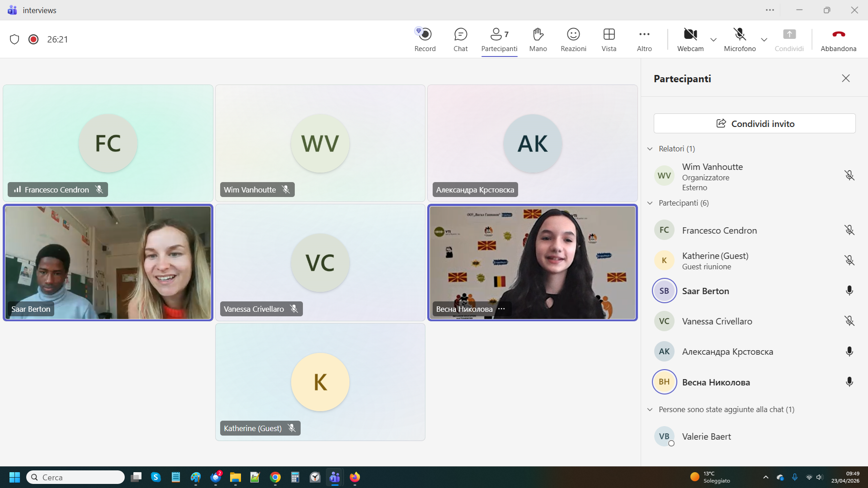Click the shield security icon
Screen dimensions: 868x488
tap(14, 39)
